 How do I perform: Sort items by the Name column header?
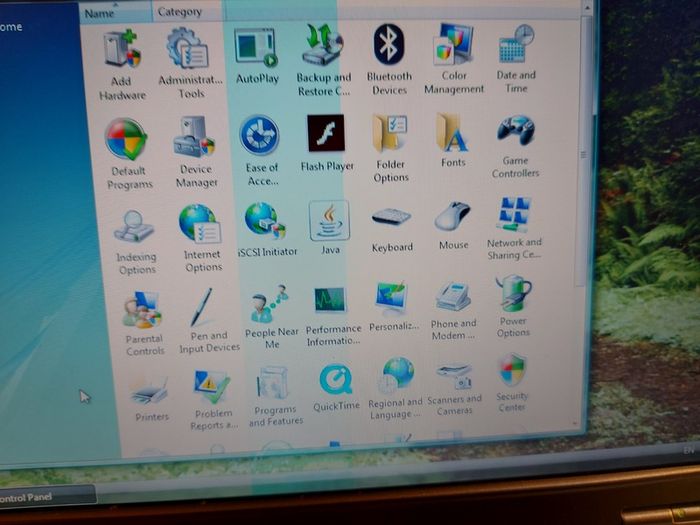(116, 12)
